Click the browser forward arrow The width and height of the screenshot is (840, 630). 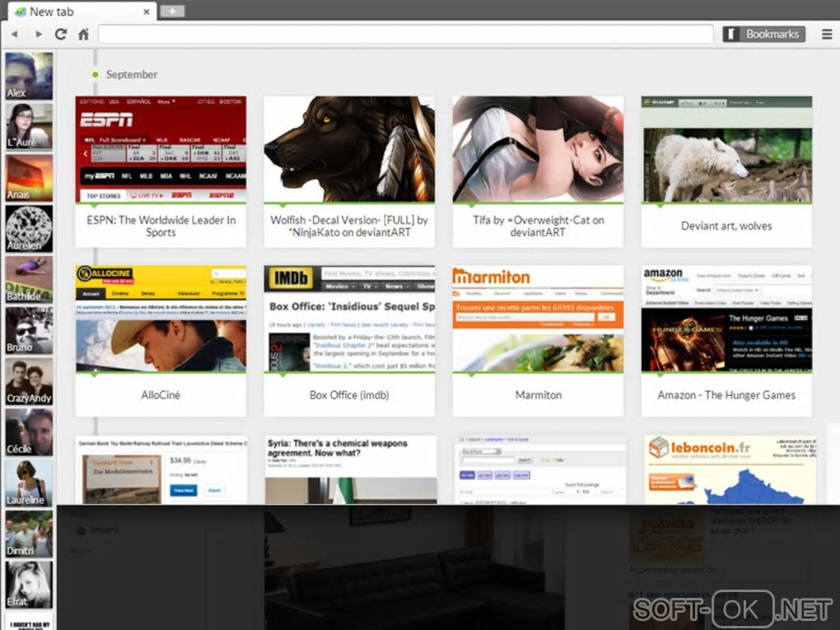pos(38,35)
